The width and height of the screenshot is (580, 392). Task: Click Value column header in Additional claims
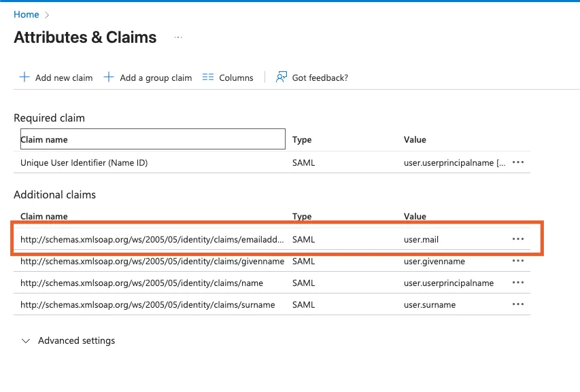415,216
